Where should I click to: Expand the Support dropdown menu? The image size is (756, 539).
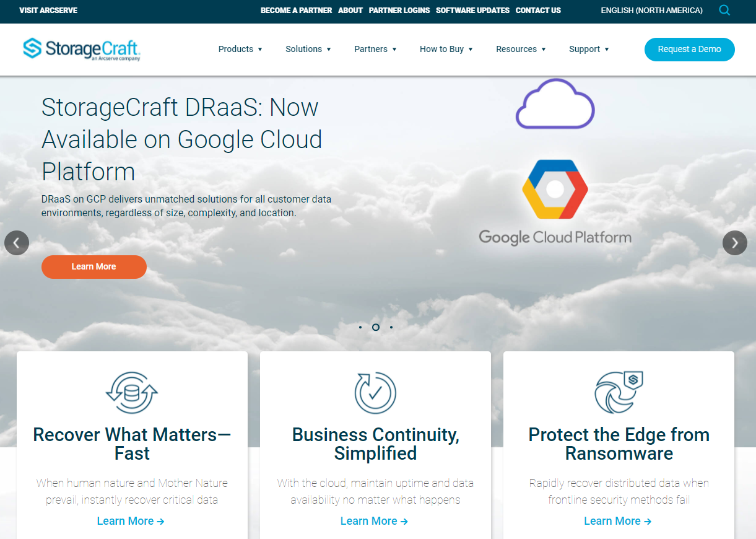(x=589, y=49)
